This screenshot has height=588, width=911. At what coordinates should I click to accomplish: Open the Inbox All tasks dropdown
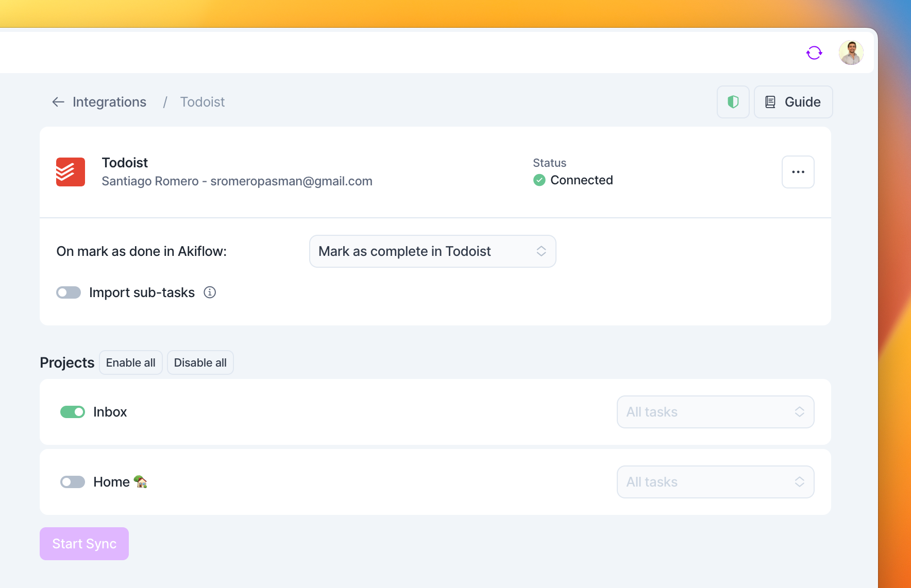pyautogui.click(x=716, y=412)
